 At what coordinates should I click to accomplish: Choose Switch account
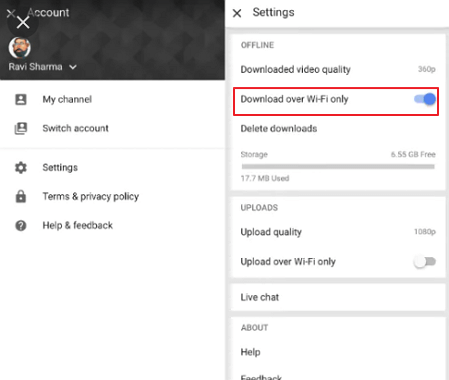75,128
